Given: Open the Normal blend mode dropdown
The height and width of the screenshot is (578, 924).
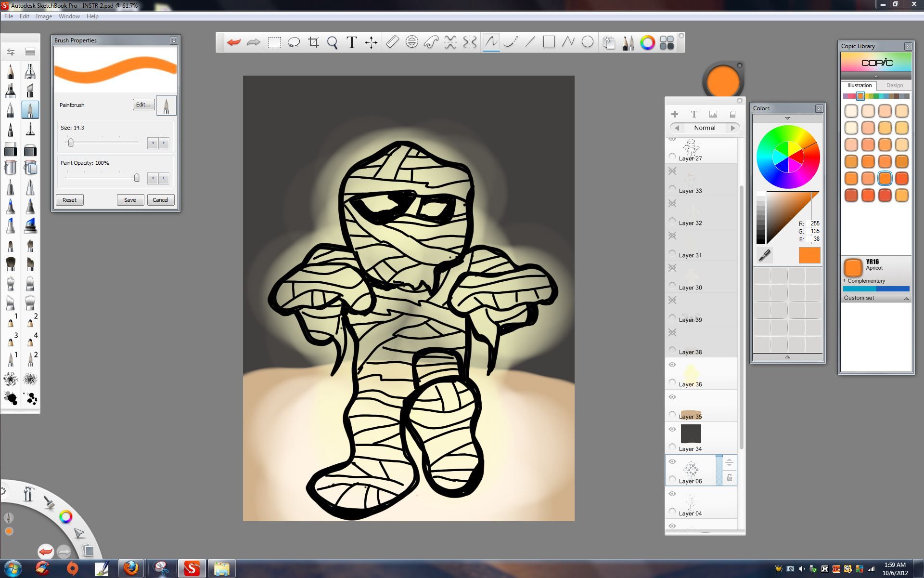Looking at the screenshot, I should click(x=705, y=128).
